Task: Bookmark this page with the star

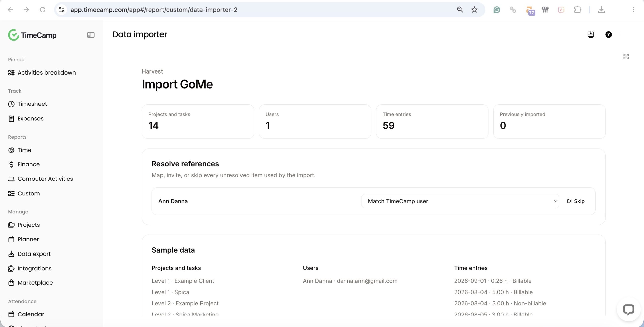Action: pyautogui.click(x=474, y=10)
